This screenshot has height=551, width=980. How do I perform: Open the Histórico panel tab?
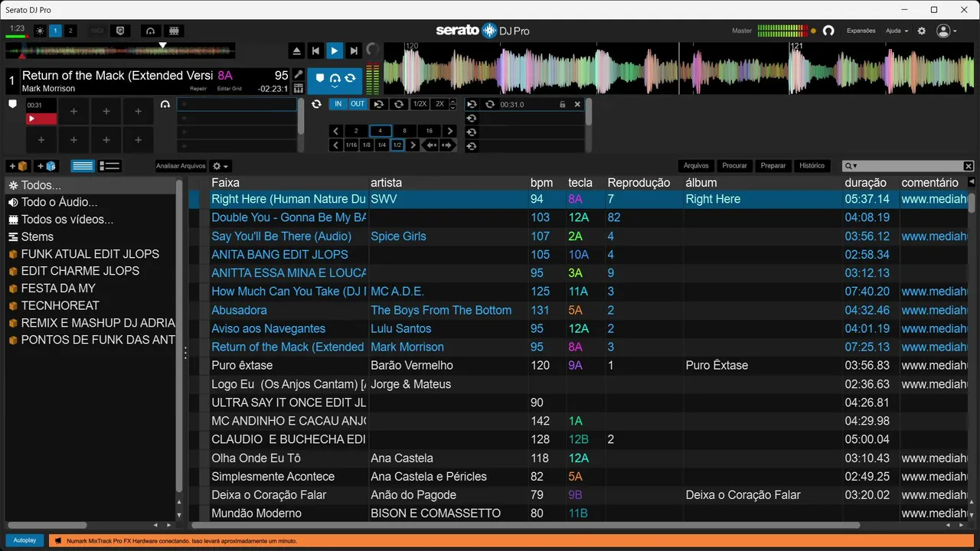[812, 166]
